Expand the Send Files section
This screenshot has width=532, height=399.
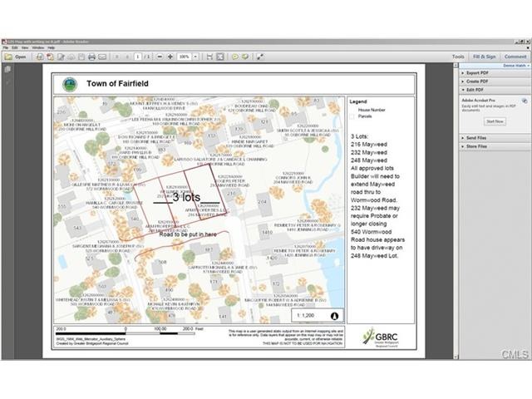(x=476, y=138)
